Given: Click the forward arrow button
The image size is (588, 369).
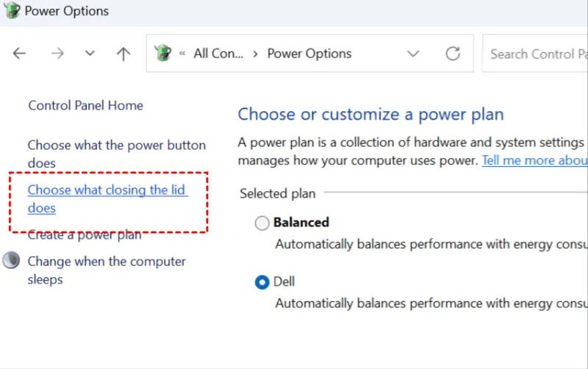Looking at the screenshot, I should pos(57,54).
